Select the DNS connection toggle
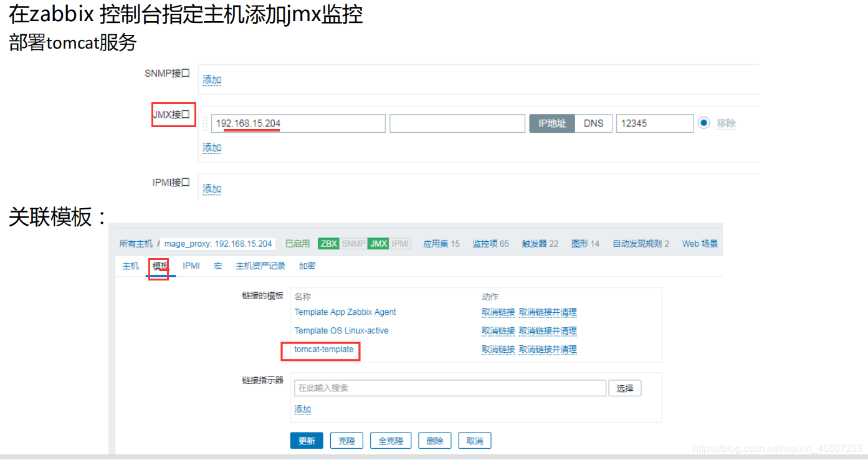 [x=593, y=123]
